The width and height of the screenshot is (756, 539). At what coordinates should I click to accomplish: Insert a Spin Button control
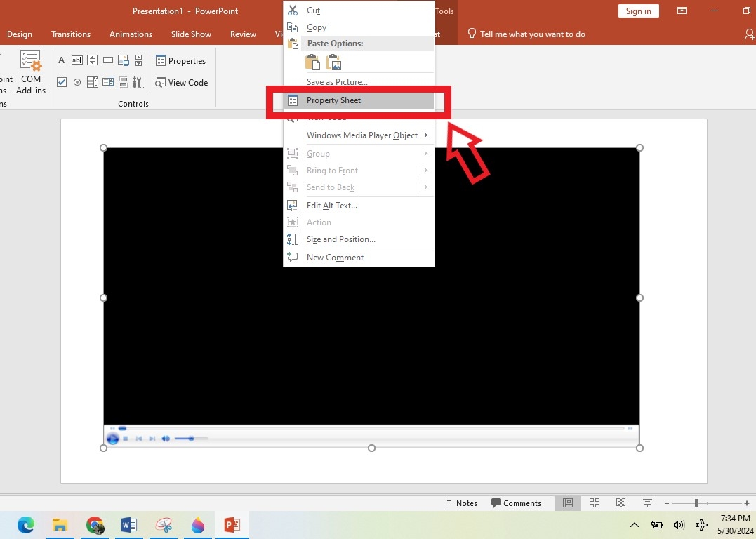(92, 60)
